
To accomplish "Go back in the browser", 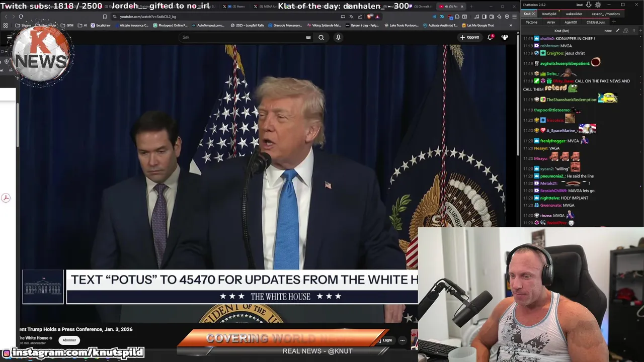I will (6, 17).
